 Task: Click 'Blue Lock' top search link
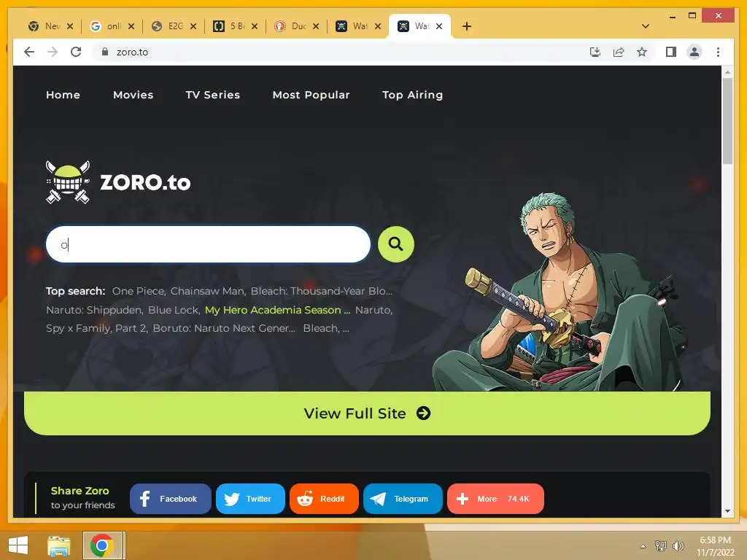coord(174,310)
